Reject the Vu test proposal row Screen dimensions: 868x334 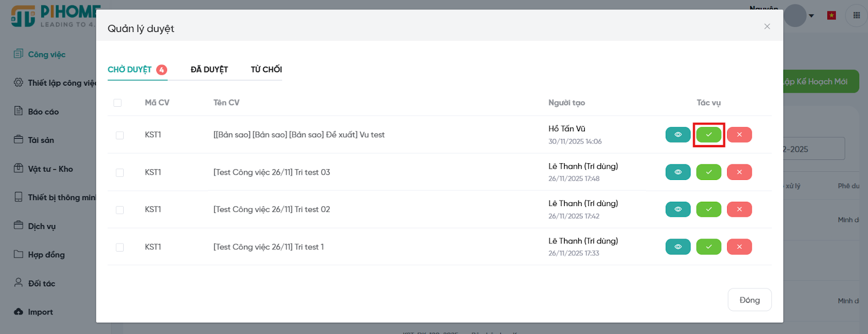coord(739,134)
